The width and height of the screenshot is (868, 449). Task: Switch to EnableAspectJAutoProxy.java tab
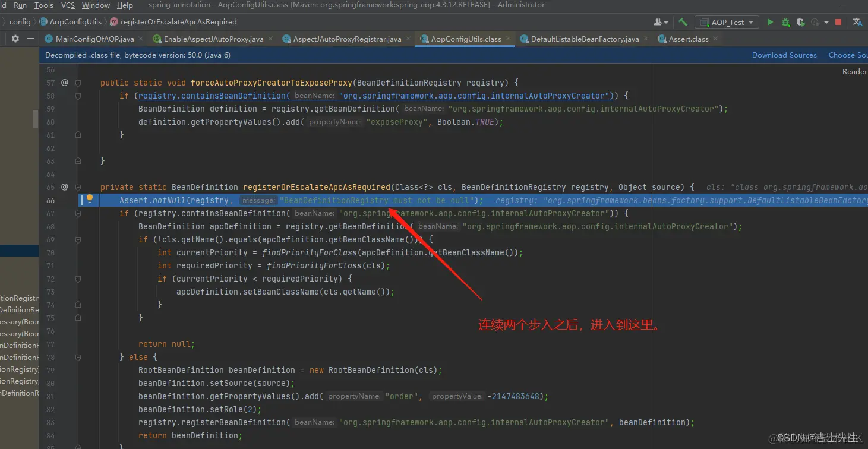[214, 39]
